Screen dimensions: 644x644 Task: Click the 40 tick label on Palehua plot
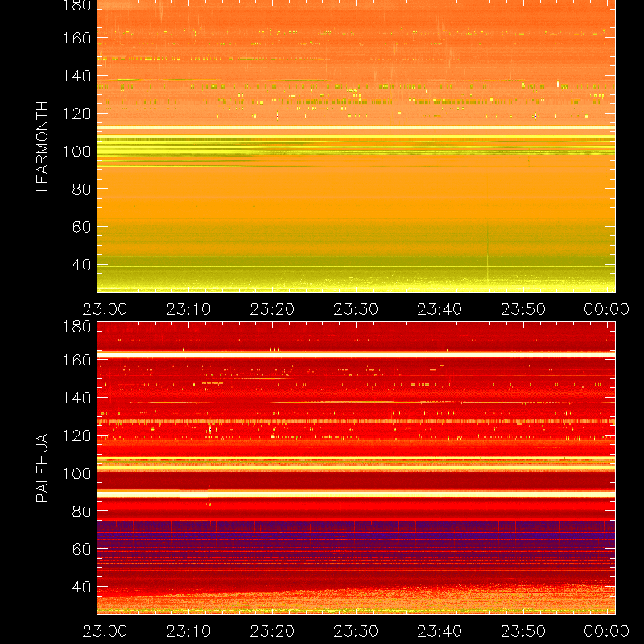coord(81,587)
